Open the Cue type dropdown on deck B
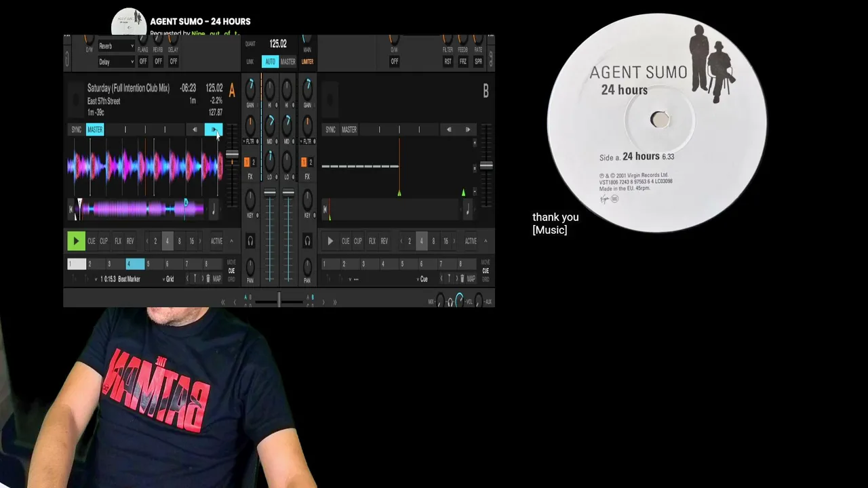Image resolution: width=868 pixels, height=488 pixels. click(423, 279)
